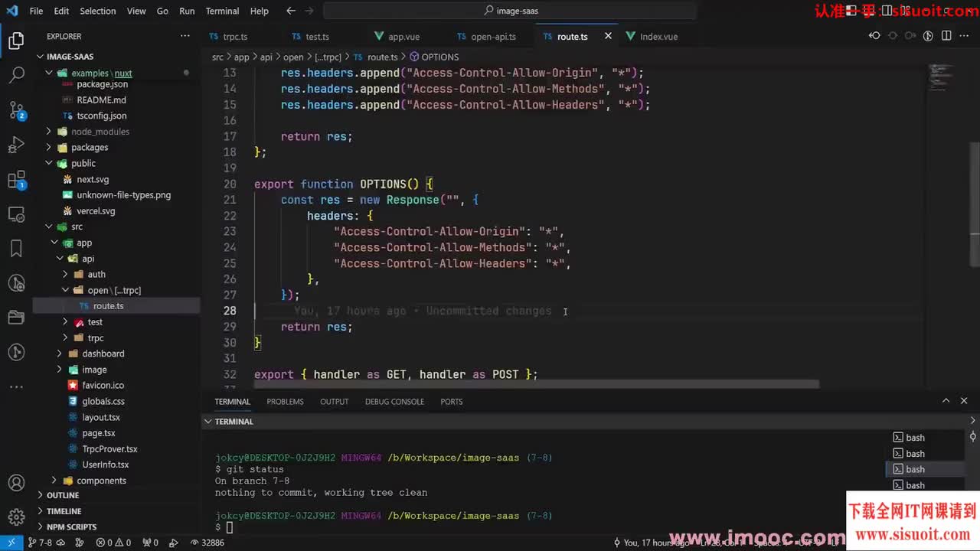Switch to the open-api.ts tab
Viewport: 980px width, 551px height.
(493, 36)
